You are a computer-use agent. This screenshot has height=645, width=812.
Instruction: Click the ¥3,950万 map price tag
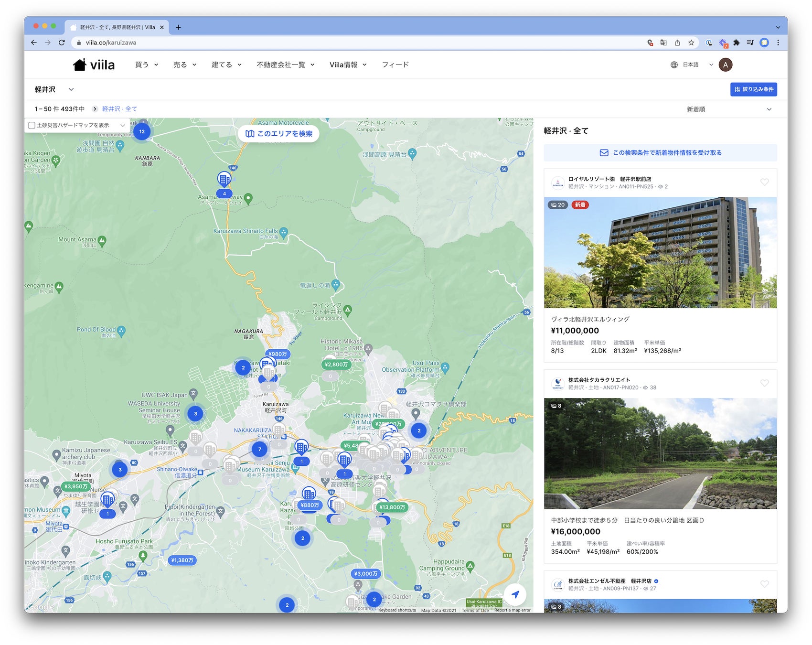pyautogui.click(x=76, y=486)
